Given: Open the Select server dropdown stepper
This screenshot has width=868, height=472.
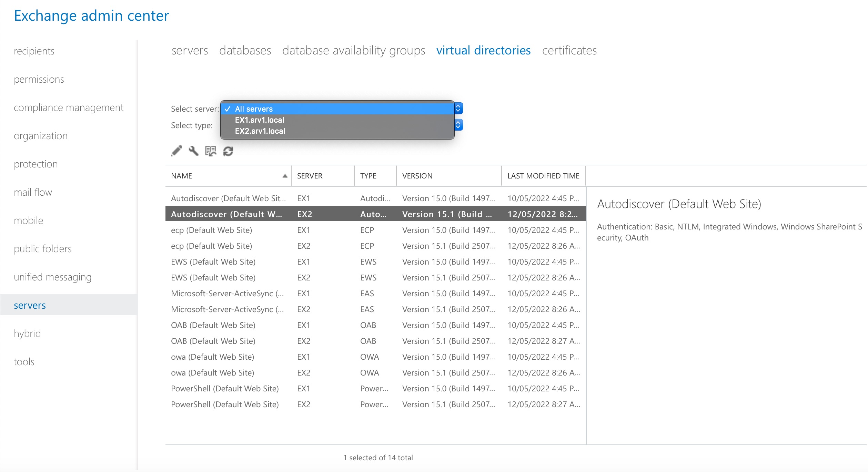Looking at the screenshot, I should [458, 108].
